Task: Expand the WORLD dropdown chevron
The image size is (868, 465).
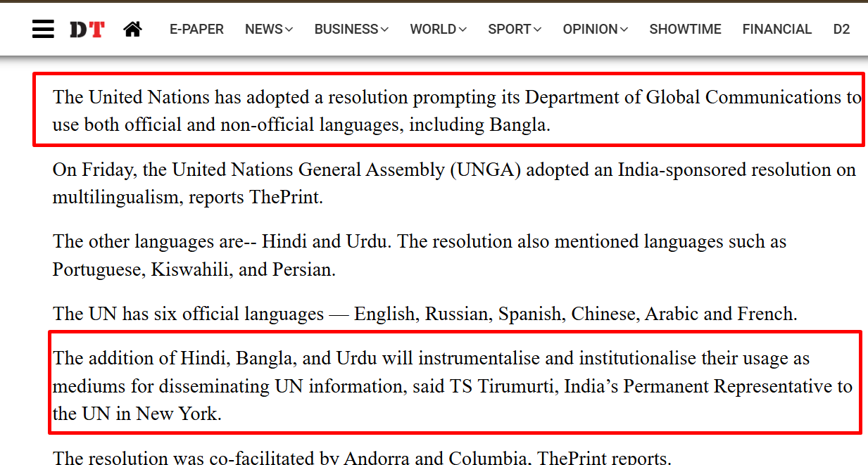Action: click(x=463, y=30)
